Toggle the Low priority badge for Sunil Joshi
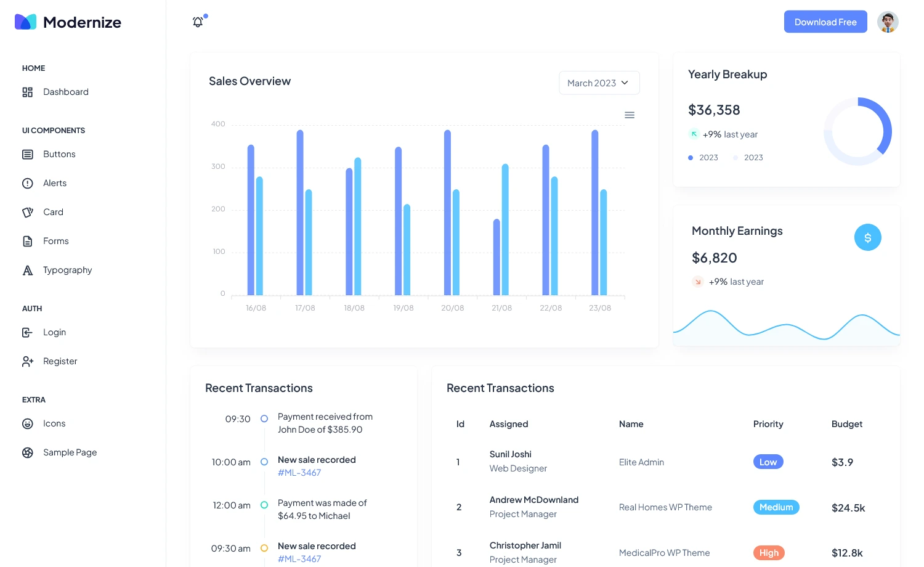The width and height of the screenshot is (924, 567). coord(768,462)
